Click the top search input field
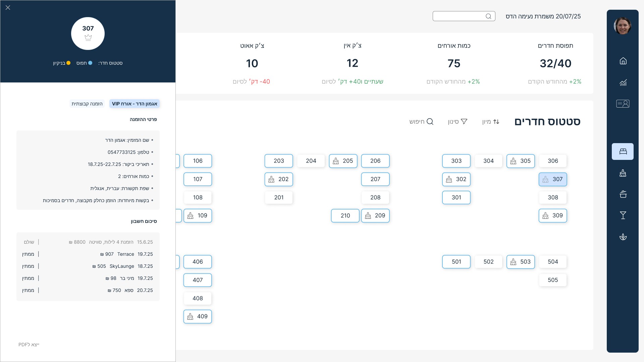Viewport: 644px width, 362px height. tap(459, 16)
